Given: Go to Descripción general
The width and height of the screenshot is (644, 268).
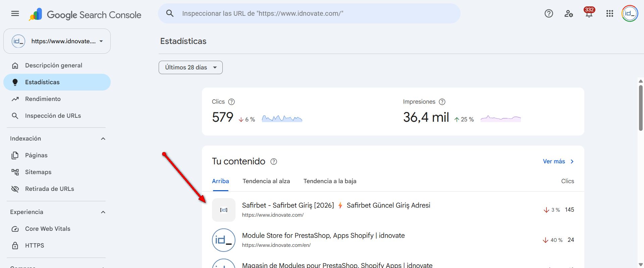Looking at the screenshot, I should [57, 66].
